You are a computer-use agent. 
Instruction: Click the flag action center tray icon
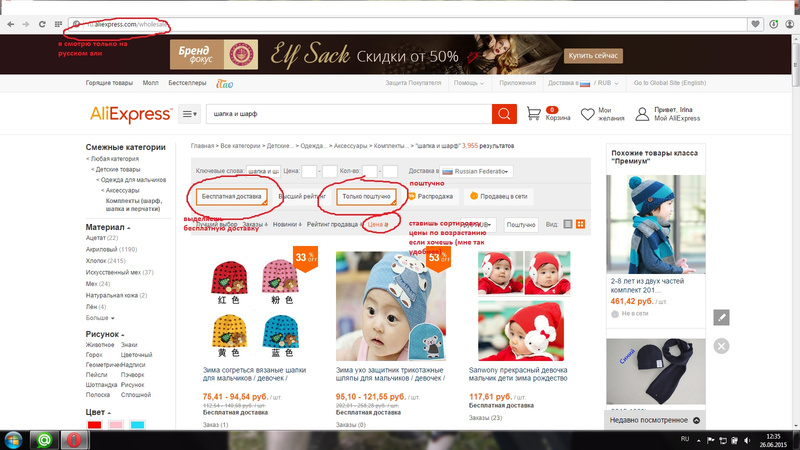(x=710, y=440)
